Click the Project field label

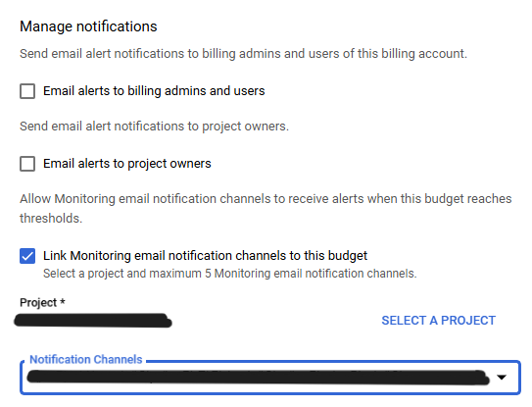click(42, 302)
